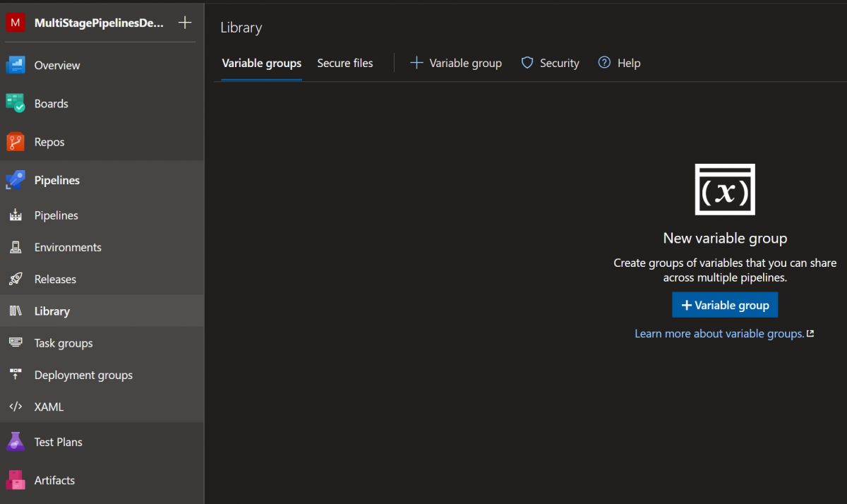Click Security in the Library toolbar
The image size is (847, 504).
pyautogui.click(x=551, y=64)
